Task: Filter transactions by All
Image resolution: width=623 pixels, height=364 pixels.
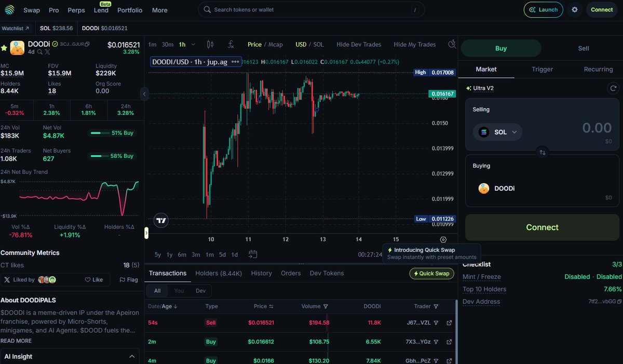Action: coord(157,291)
